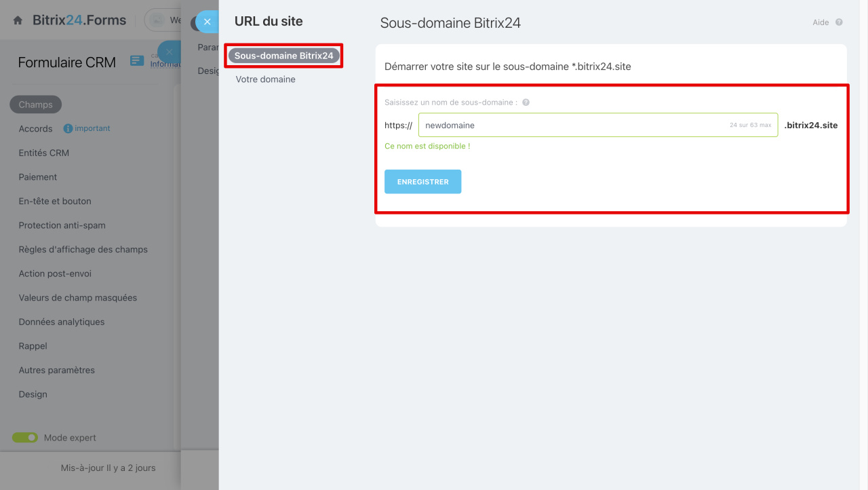Viewport: 868px width, 490px height.
Task: Click the help question mark beside Aide
Action: [x=839, y=22]
